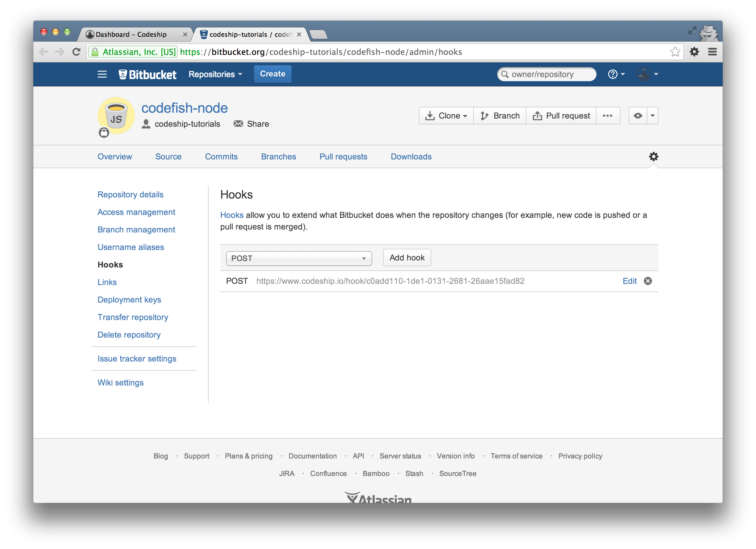Click the Create button
The image size is (756, 549).
pyautogui.click(x=272, y=74)
